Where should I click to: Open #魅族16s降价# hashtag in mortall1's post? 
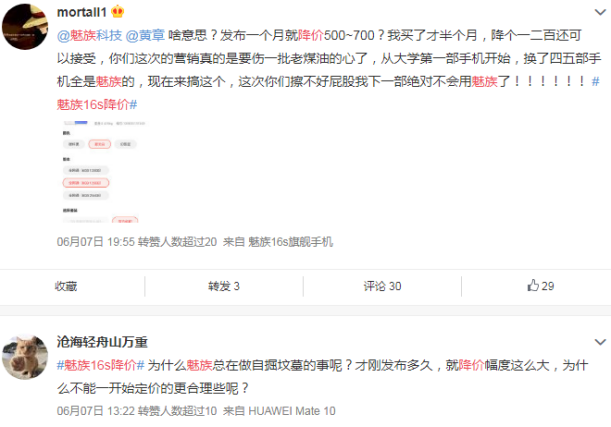tap(97, 104)
